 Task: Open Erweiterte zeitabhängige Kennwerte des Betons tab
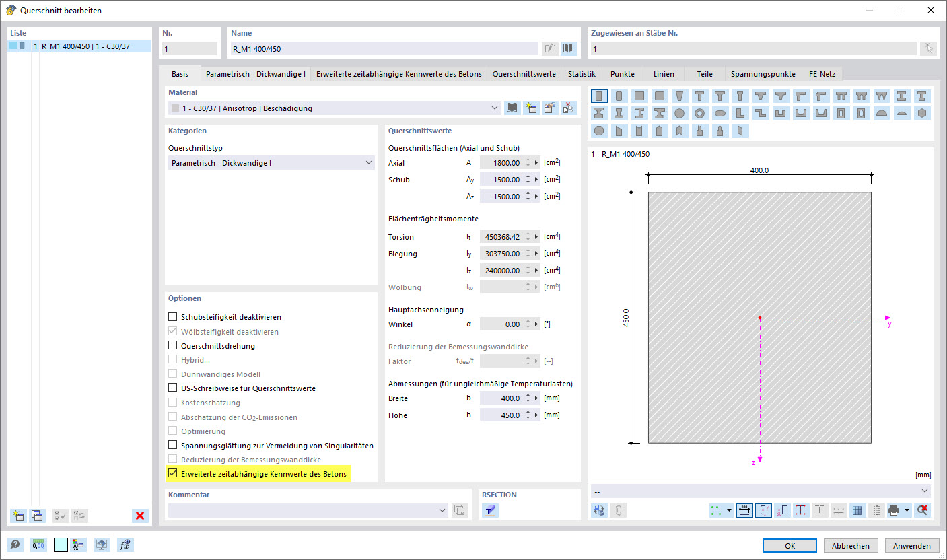(399, 74)
